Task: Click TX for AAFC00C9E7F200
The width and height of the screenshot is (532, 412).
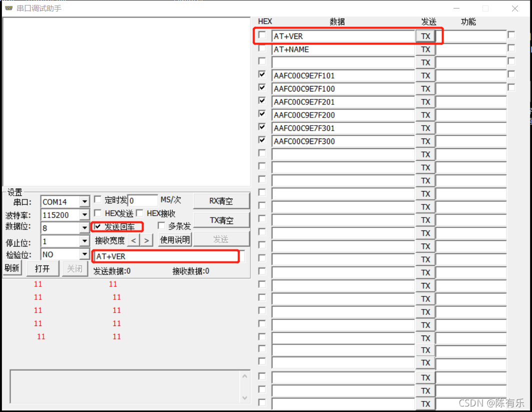Action: click(425, 115)
